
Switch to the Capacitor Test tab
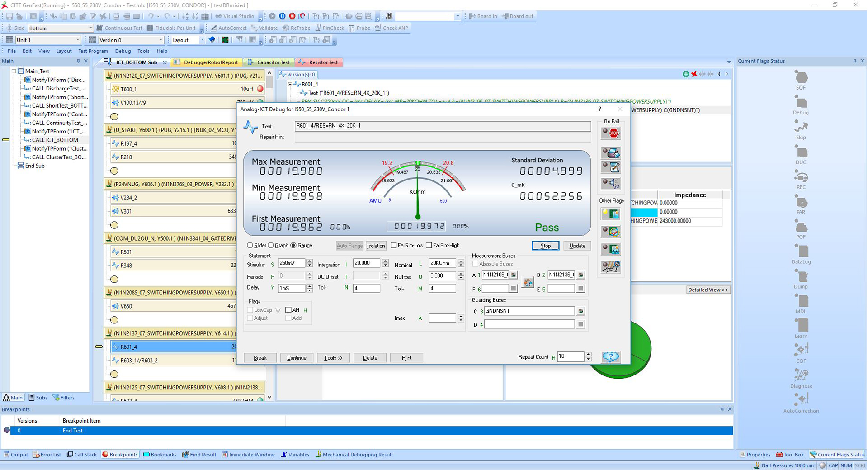click(x=269, y=62)
